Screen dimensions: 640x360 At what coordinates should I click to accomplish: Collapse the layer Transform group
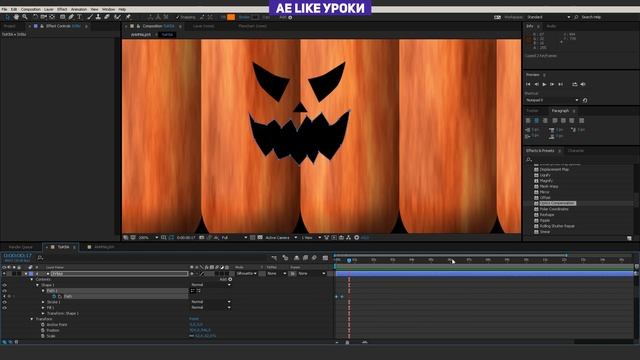[x=32, y=319]
